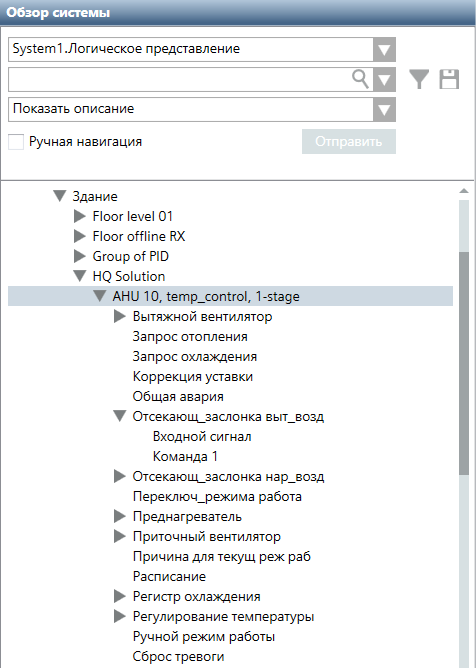
Task: Click the filter funnel icon
Action: 419,79
